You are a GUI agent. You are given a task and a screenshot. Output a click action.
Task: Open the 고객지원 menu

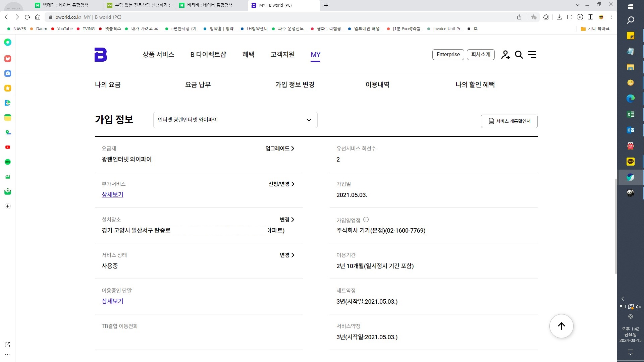[x=282, y=55]
